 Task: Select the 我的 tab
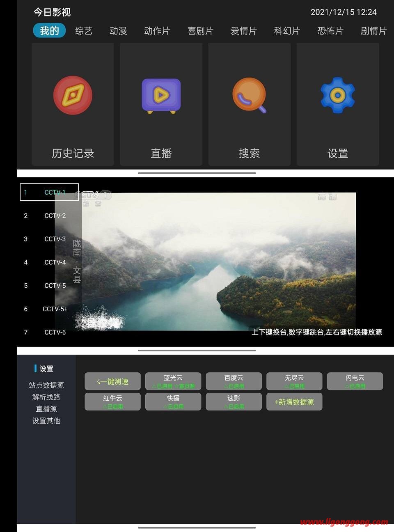[49, 31]
